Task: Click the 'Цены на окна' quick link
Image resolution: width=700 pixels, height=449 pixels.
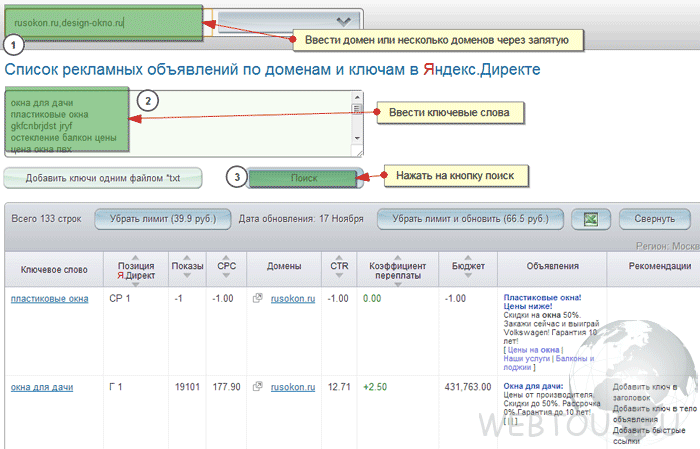Action: (x=533, y=350)
